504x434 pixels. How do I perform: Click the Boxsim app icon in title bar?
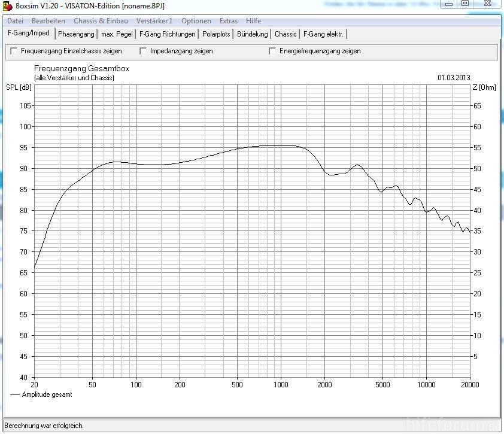click(x=8, y=5)
